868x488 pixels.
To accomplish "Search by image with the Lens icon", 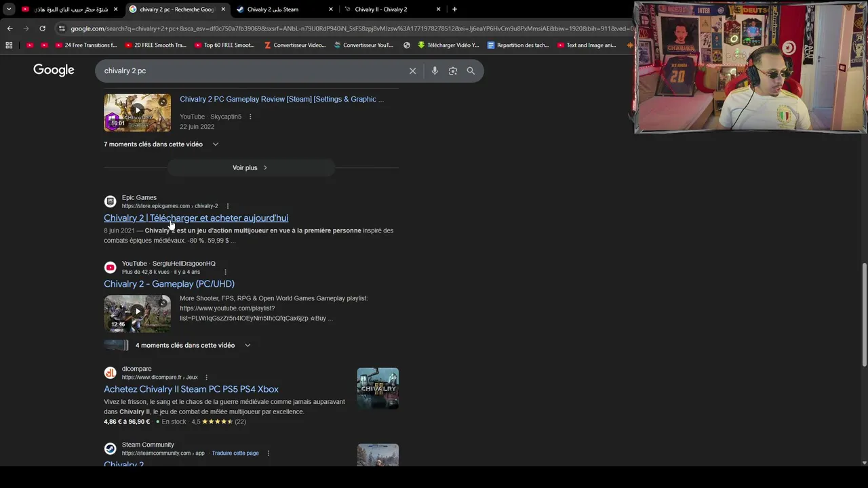I will tap(453, 70).
